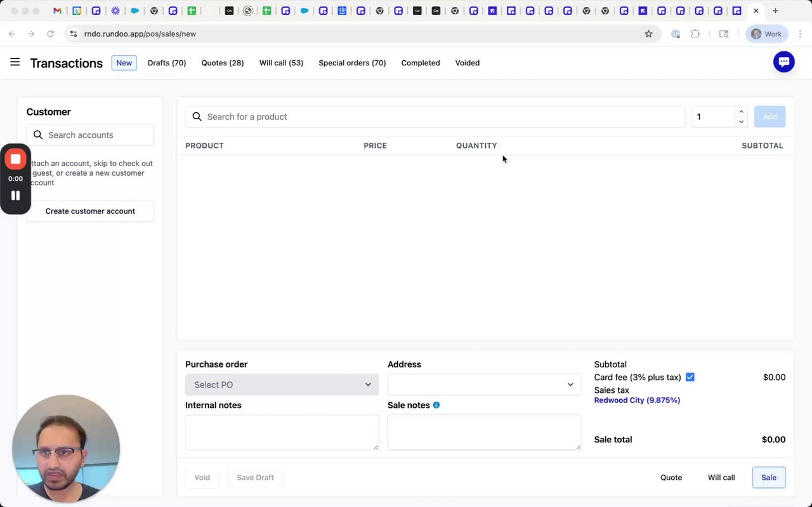This screenshot has height=507, width=812.
Task: Stop the screen recording
Action: pos(15,159)
